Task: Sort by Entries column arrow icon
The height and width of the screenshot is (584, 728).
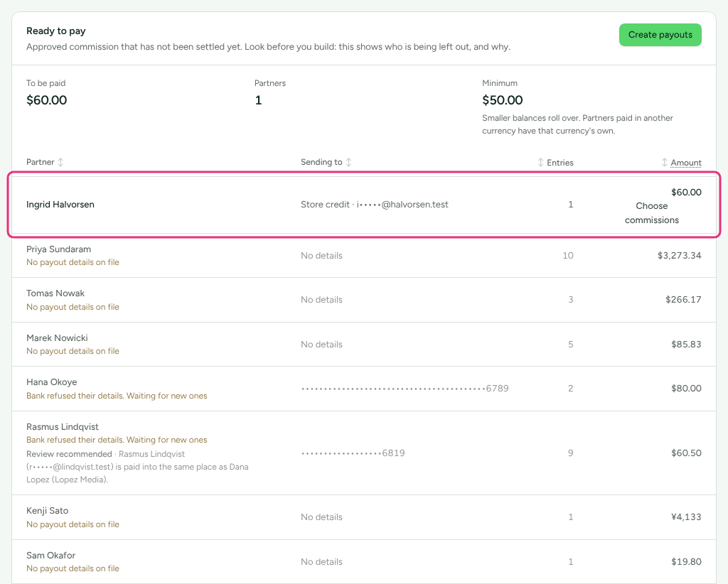Action: 540,163
